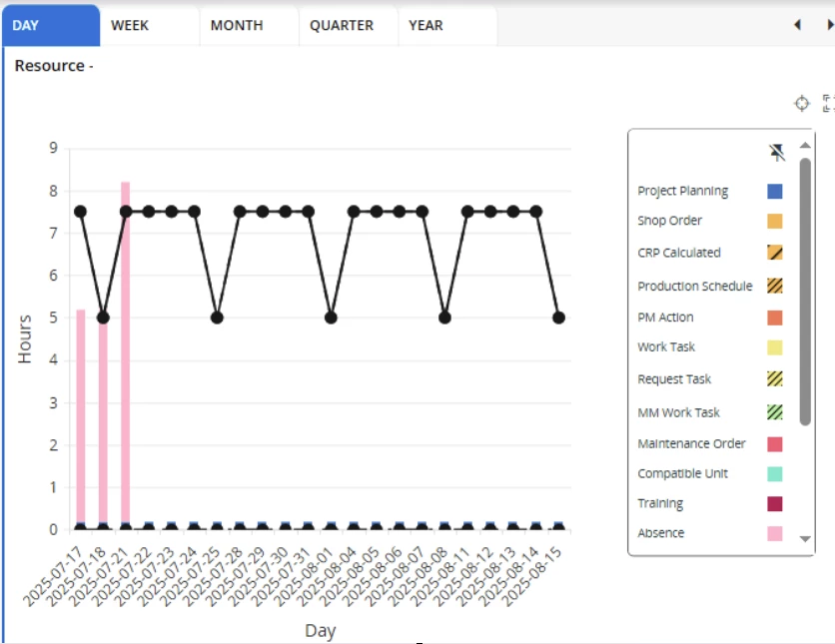The height and width of the screenshot is (644, 835).
Task: Click the fit-to-screen icon at right edge
Action: [x=828, y=103]
